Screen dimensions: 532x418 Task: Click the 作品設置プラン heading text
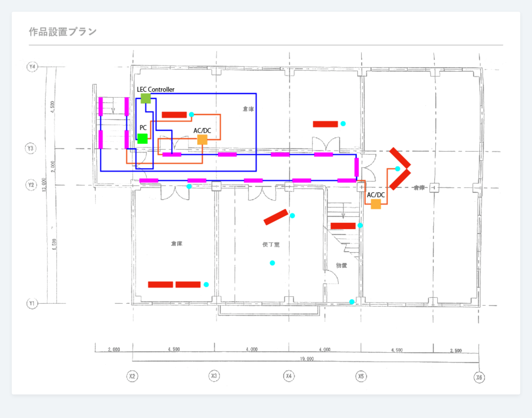(63, 32)
